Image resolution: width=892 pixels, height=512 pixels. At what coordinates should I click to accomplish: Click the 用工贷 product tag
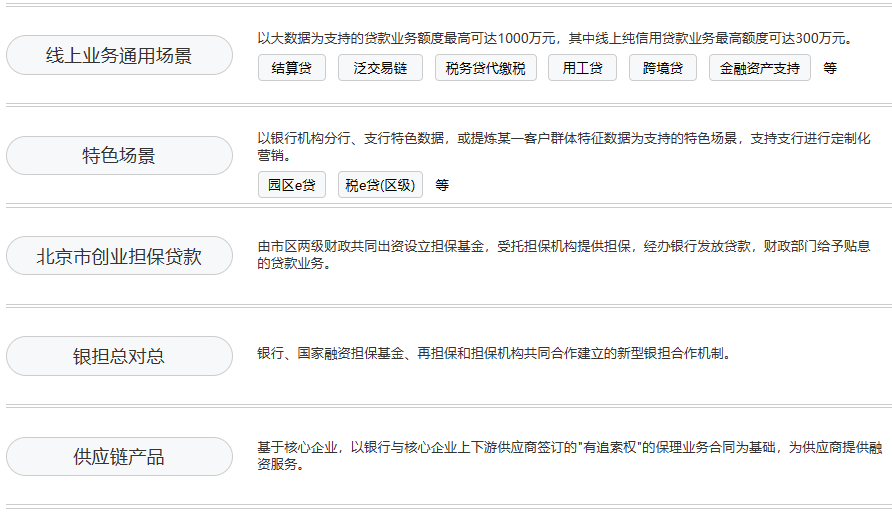[x=582, y=68]
